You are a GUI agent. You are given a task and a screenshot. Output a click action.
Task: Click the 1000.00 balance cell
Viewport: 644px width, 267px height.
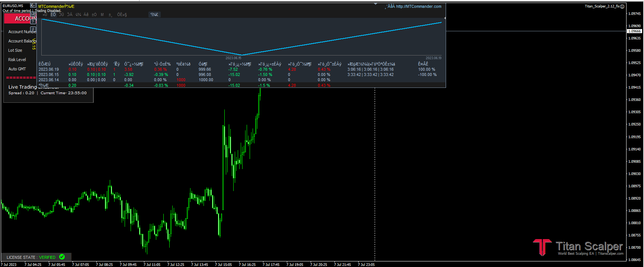click(x=206, y=80)
